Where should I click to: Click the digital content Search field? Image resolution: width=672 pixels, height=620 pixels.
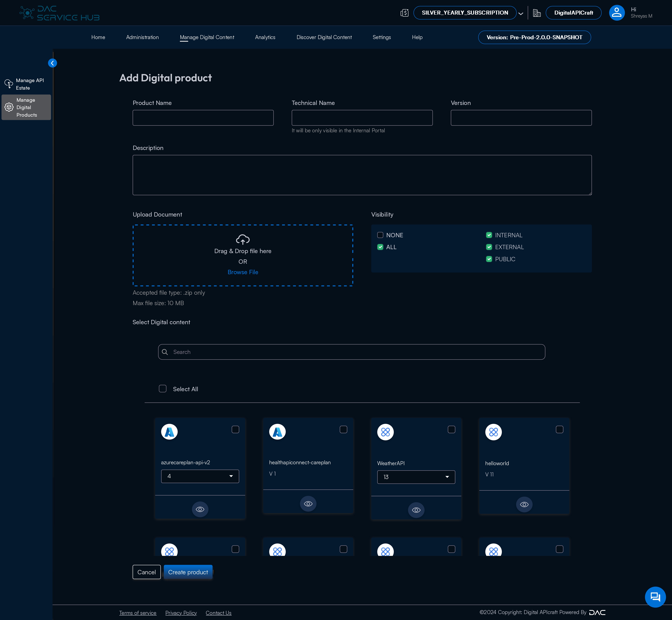point(352,352)
